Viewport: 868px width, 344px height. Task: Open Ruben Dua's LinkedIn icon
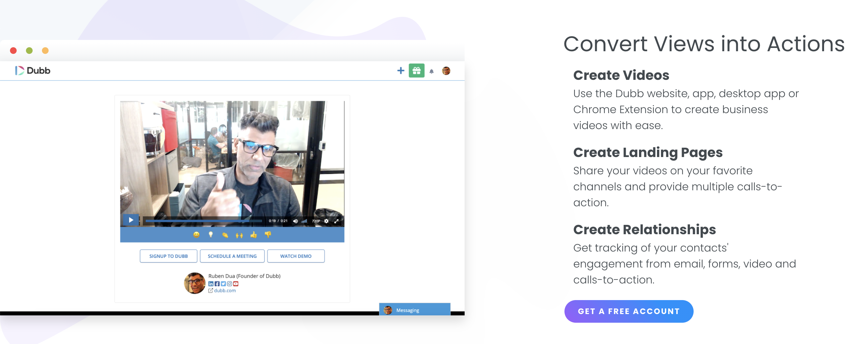click(x=211, y=284)
